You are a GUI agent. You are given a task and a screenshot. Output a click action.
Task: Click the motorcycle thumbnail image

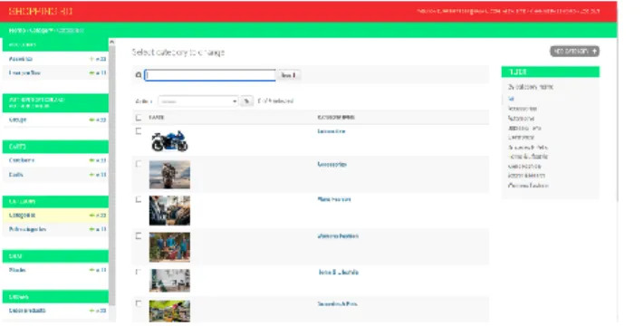[169, 141]
